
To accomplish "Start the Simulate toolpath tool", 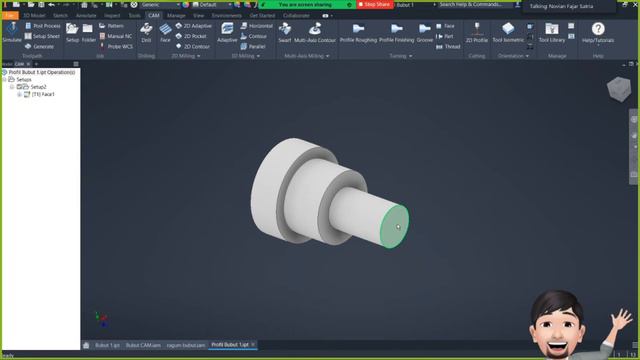I will click(12, 33).
